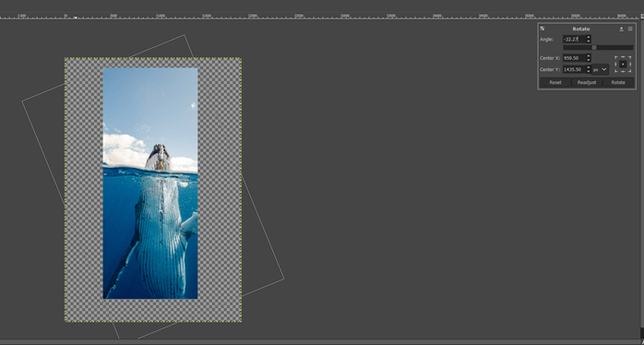Increase the Angle value with up arrow

(x=589, y=37)
